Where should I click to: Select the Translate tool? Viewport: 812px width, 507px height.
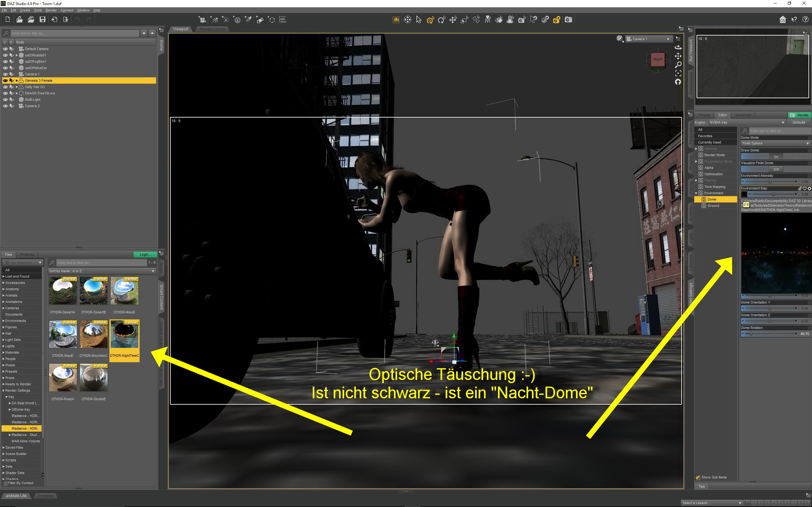(x=453, y=20)
